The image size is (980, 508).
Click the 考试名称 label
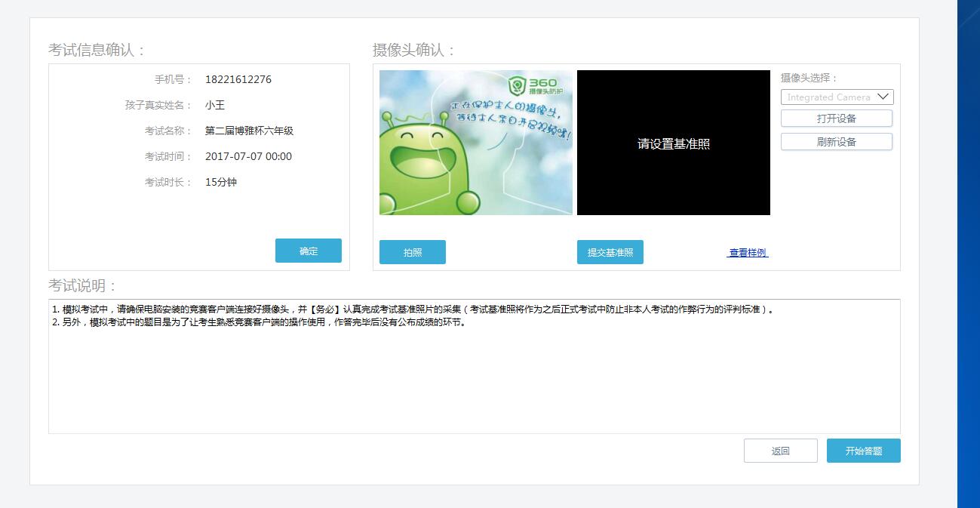click(168, 131)
